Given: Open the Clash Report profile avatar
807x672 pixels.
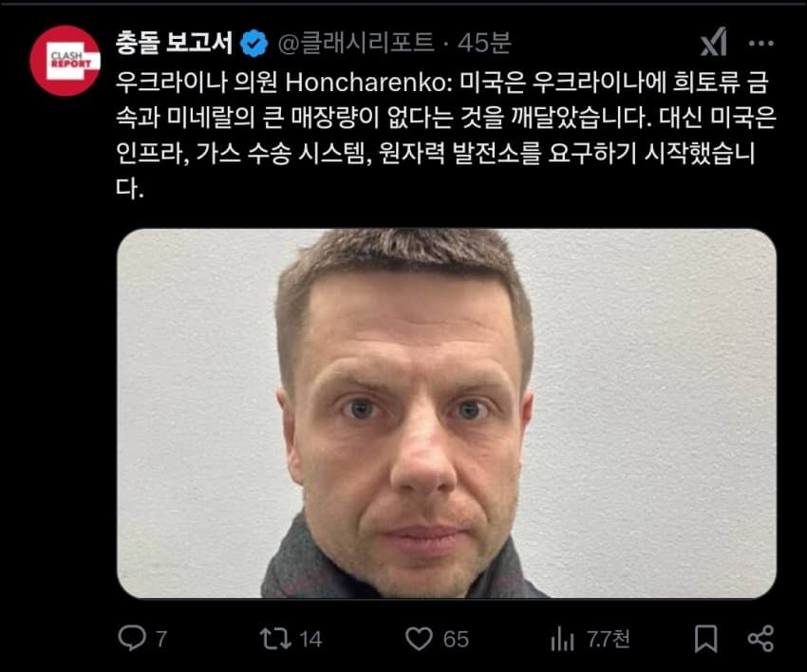Looking at the screenshot, I should click(x=65, y=61).
